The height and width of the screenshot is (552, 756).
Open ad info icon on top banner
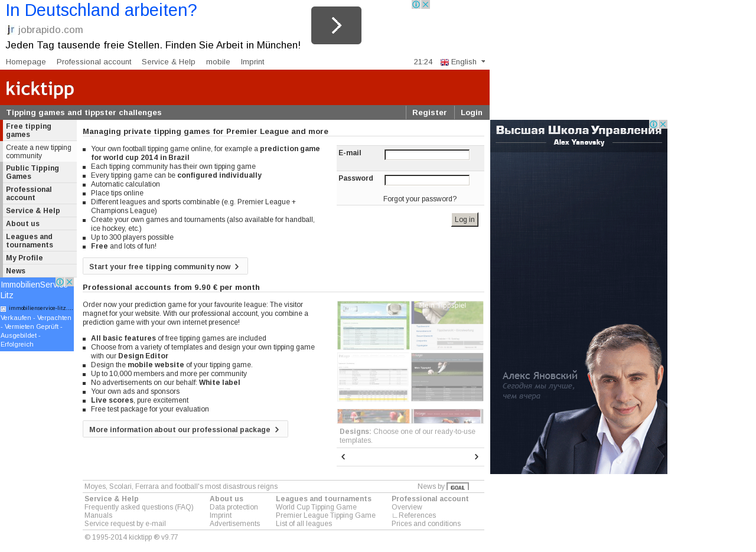click(x=416, y=4)
